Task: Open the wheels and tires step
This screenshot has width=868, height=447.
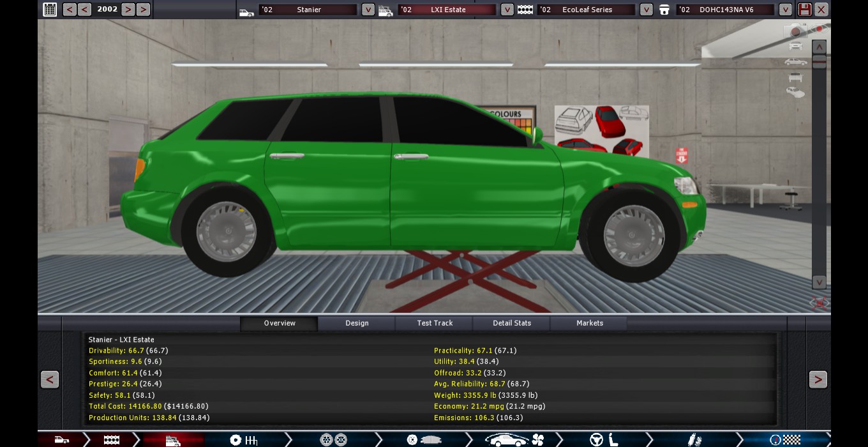Action: click(333, 440)
